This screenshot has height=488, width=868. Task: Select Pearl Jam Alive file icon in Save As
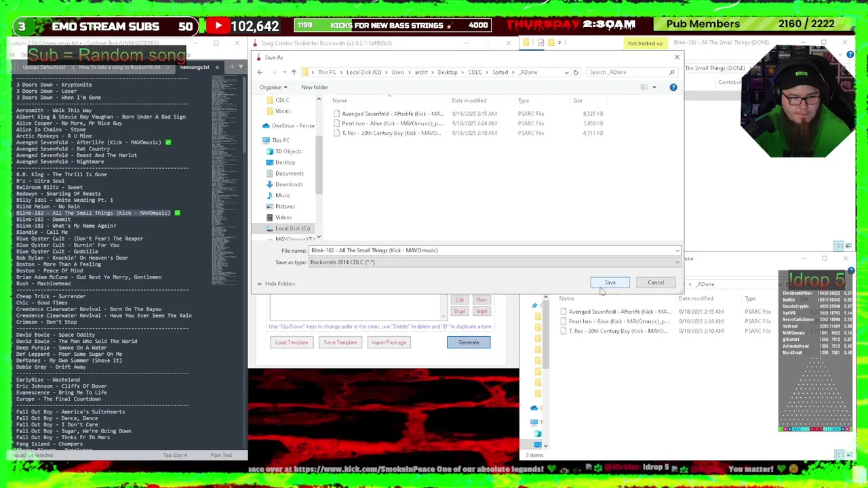click(336, 123)
